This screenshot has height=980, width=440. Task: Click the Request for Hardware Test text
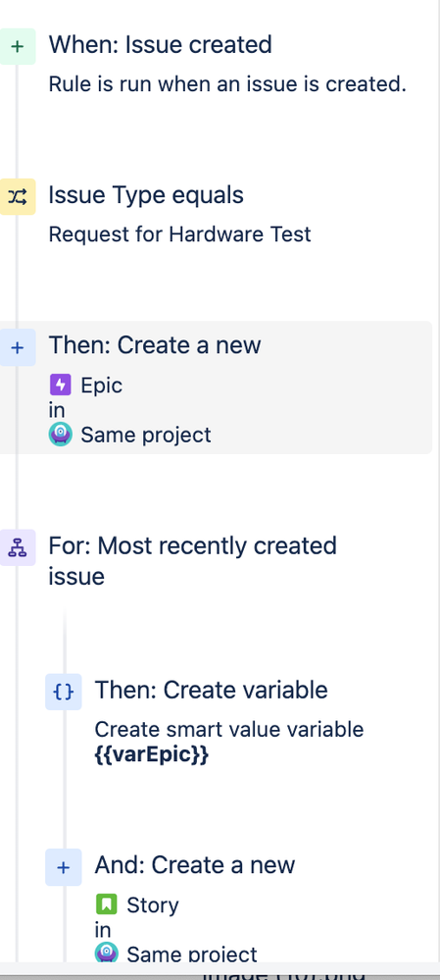[179, 234]
